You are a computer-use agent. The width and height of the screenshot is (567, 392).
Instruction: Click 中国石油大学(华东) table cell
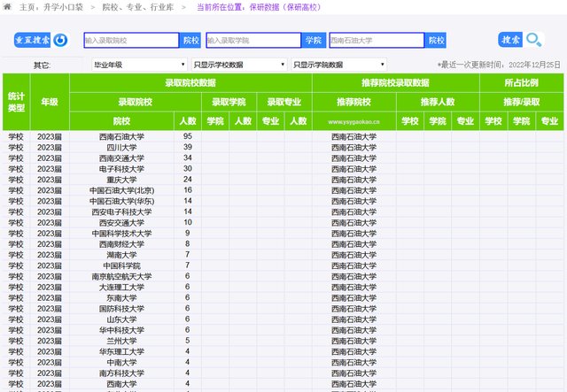coord(121,201)
